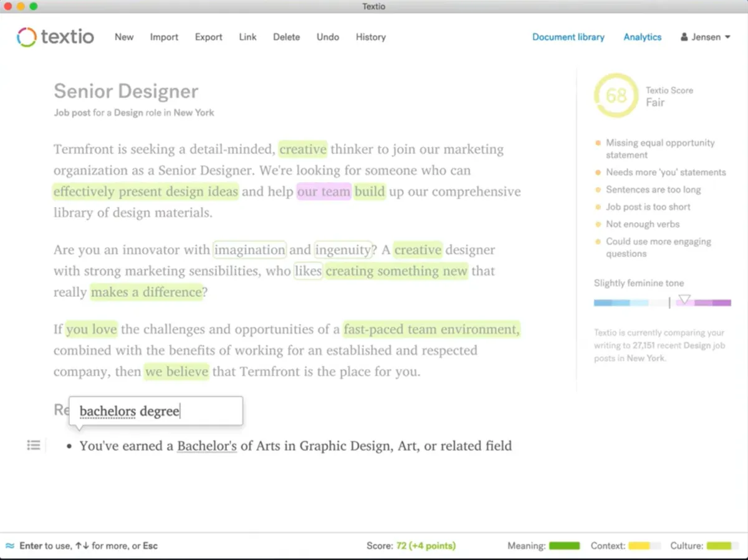Click the Textio Score 68 circle

616,95
